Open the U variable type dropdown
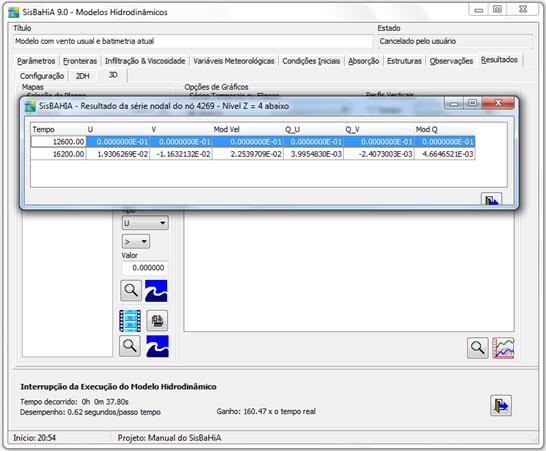Screen dimensions: 546x451 145,223
